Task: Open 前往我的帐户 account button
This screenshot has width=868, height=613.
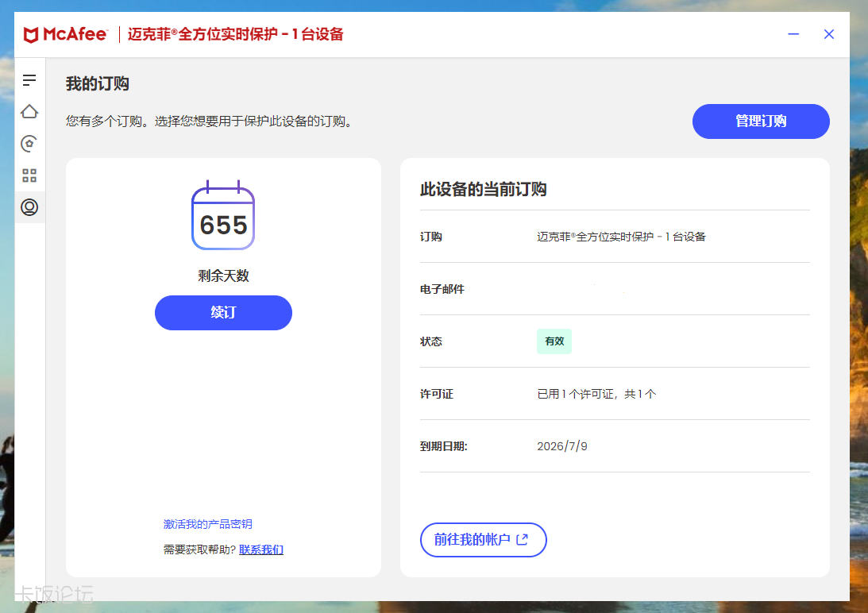Action: pyautogui.click(x=484, y=540)
